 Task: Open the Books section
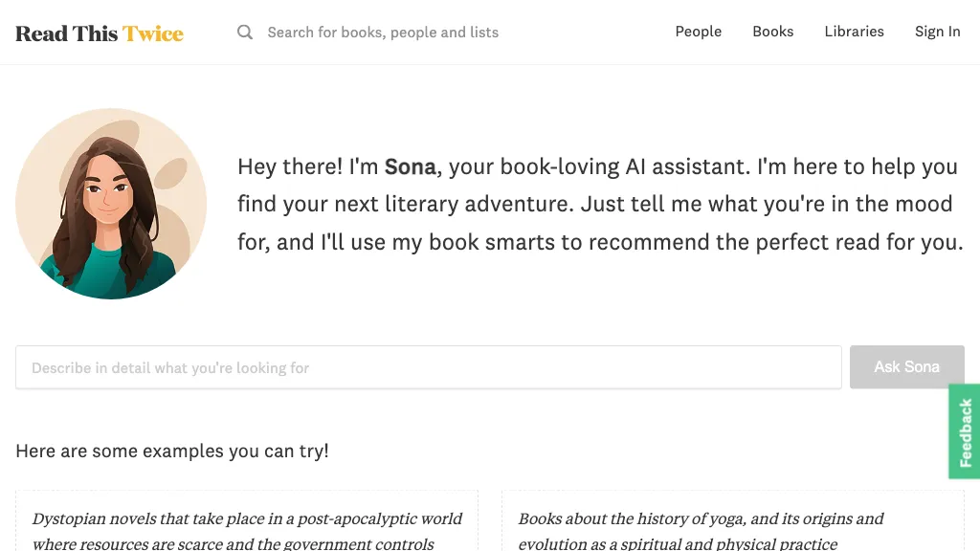[x=772, y=32]
